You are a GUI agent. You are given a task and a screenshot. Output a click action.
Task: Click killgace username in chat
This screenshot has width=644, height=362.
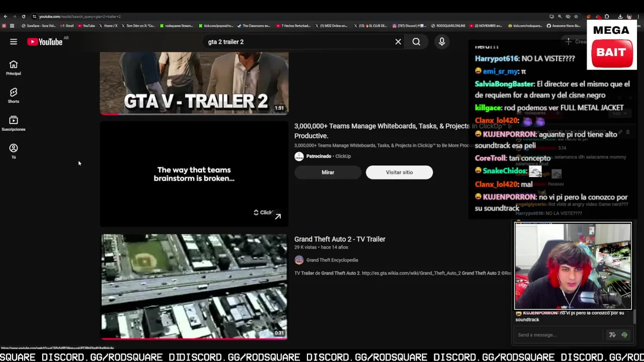(488, 108)
